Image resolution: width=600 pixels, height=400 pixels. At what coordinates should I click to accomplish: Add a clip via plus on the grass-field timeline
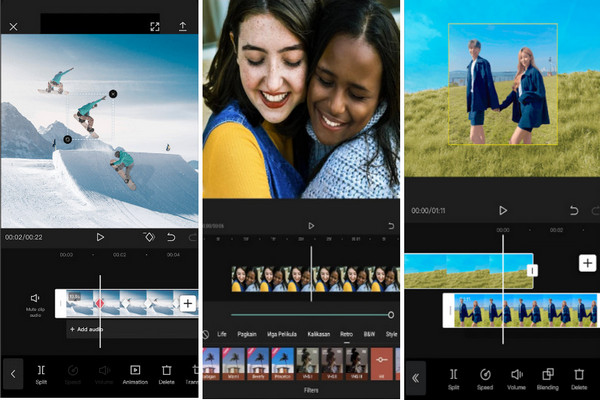click(587, 263)
